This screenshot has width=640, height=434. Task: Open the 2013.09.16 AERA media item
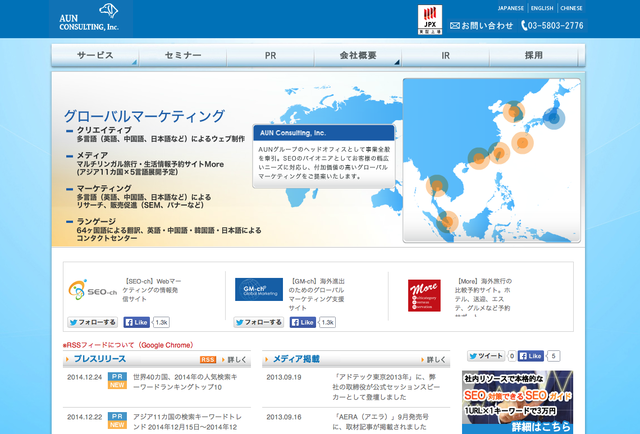381,422
